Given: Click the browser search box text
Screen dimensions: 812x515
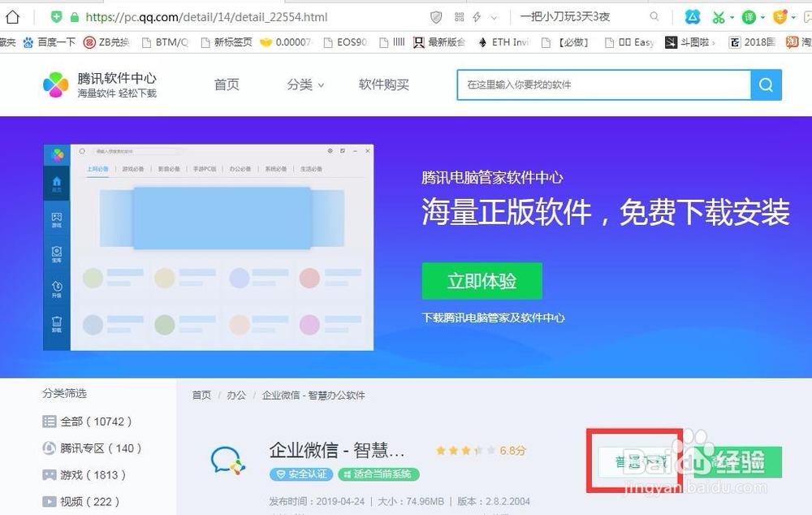Looking at the screenshot, I should (x=565, y=16).
